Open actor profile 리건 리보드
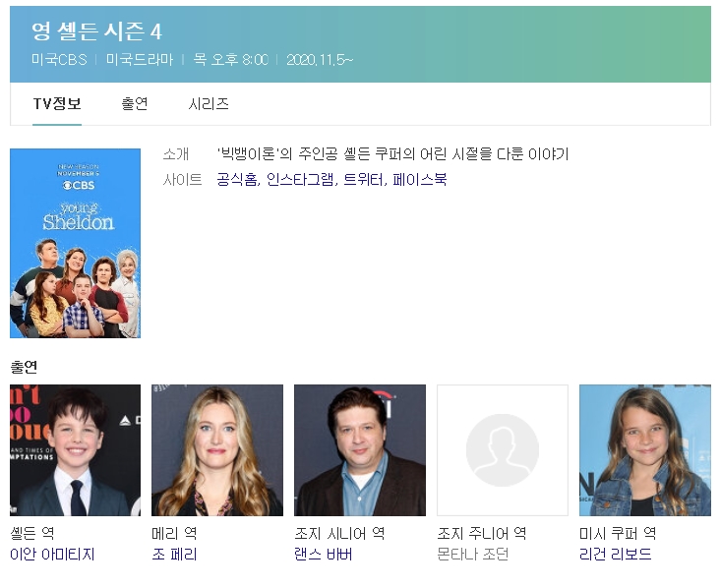Image resolution: width=720 pixels, height=588 pixels. tap(616, 555)
